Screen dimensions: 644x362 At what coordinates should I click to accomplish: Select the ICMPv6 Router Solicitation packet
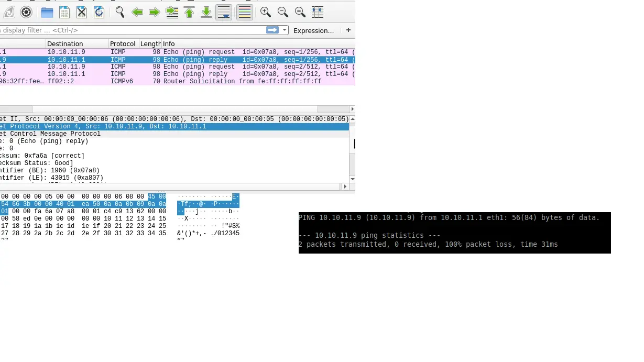coord(178,82)
